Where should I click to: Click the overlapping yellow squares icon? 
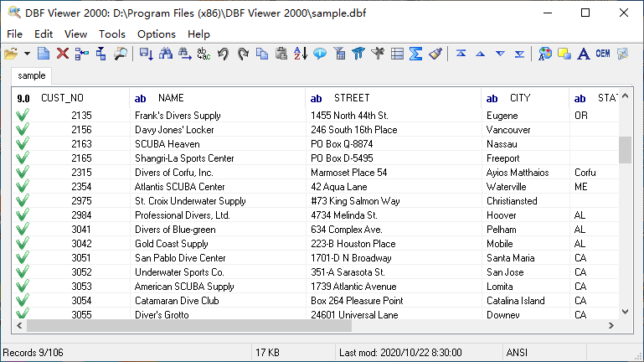[x=564, y=54]
